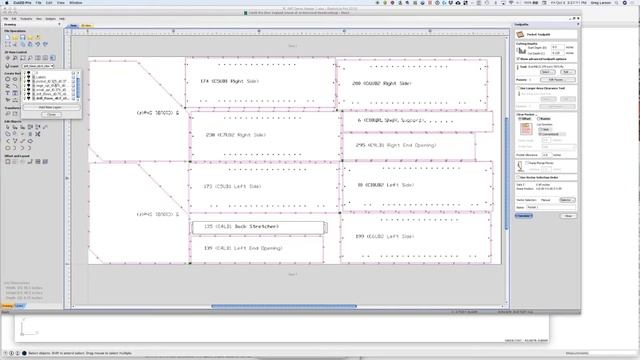Screen dimensions: 640x360
Task: Select the Offset clear pocket radio button
Action: tap(520, 119)
